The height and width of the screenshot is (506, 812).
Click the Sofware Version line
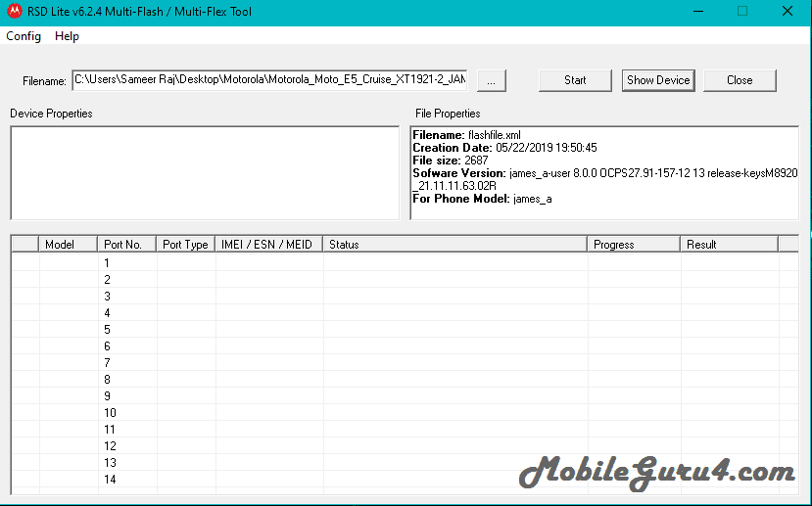(605, 179)
